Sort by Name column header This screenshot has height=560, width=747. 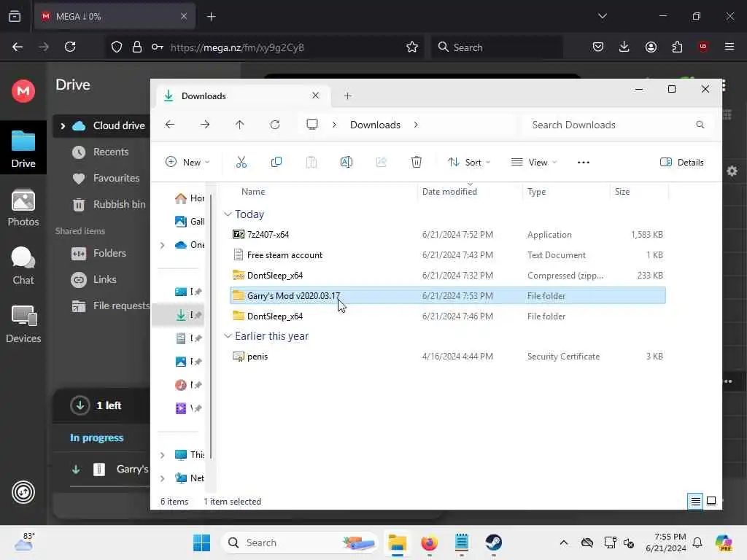(x=253, y=192)
